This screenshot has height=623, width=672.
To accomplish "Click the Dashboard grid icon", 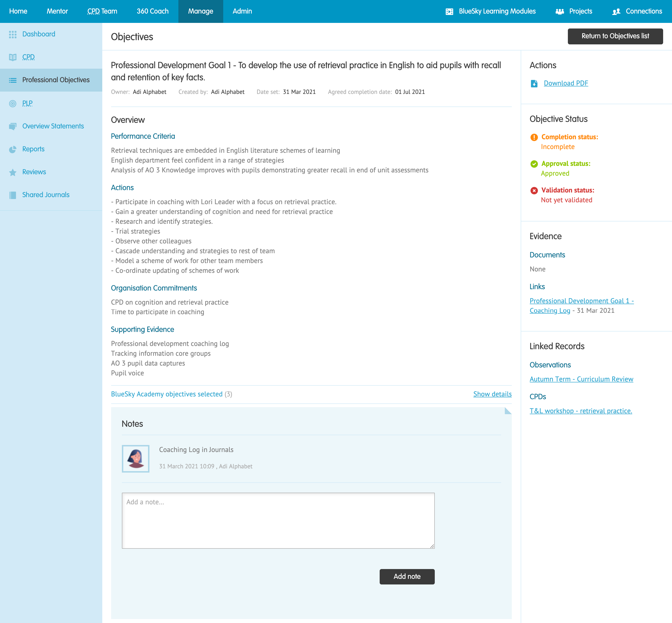I will 13,34.
